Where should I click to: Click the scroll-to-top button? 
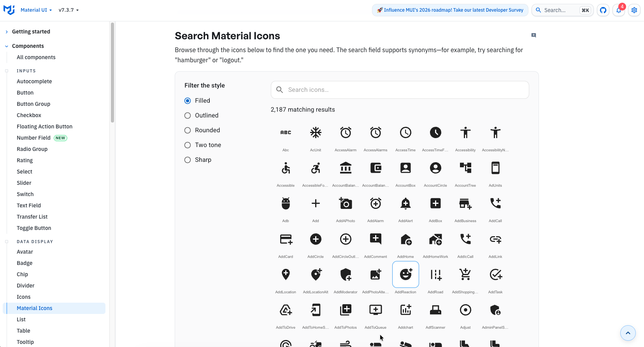(x=628, y=333)
